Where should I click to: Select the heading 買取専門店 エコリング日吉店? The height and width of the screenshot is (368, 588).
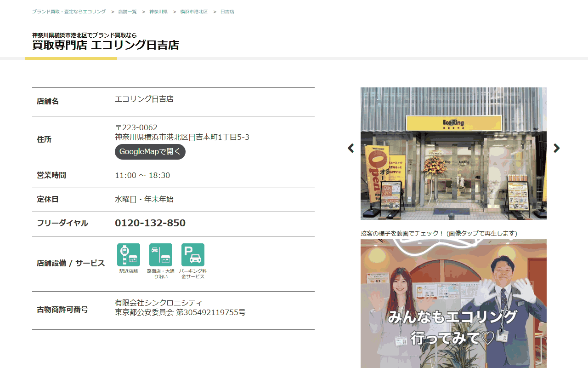coord(106,45)
